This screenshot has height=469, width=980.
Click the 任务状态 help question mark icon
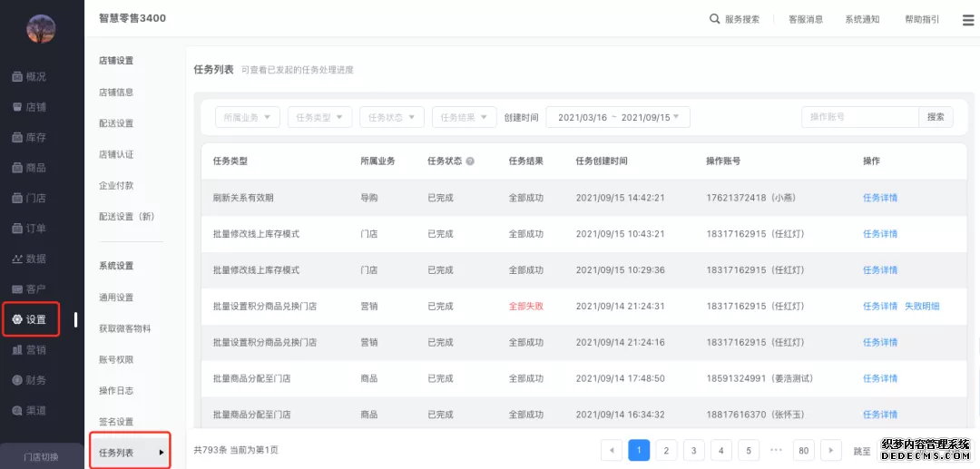coord(470,161)
